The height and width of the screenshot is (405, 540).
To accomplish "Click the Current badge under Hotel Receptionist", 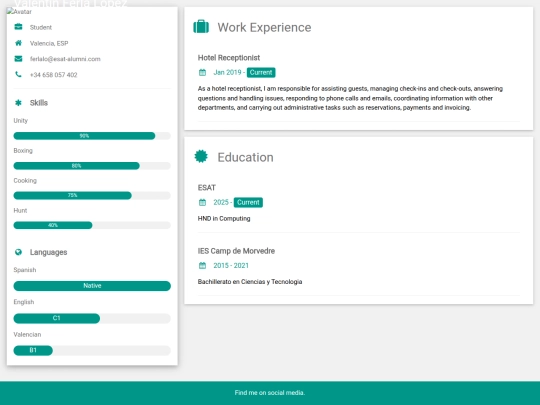I will click(261, 72).
